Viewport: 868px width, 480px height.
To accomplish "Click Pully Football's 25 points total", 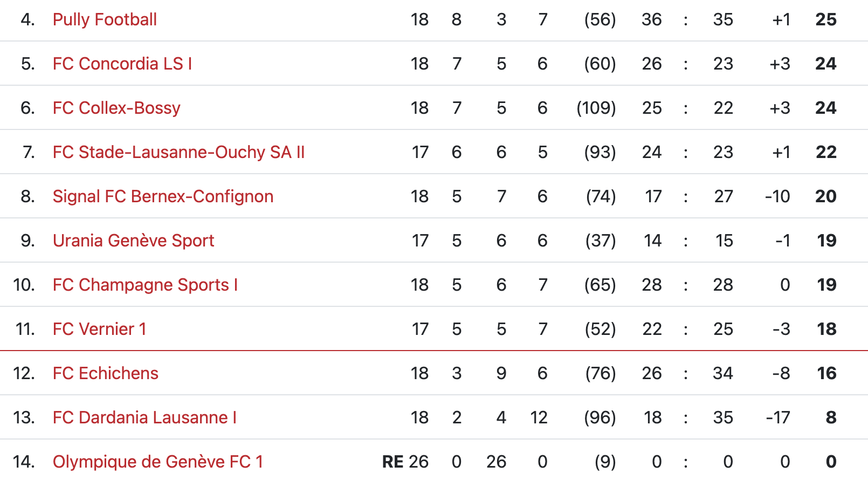I will [825, 19].
